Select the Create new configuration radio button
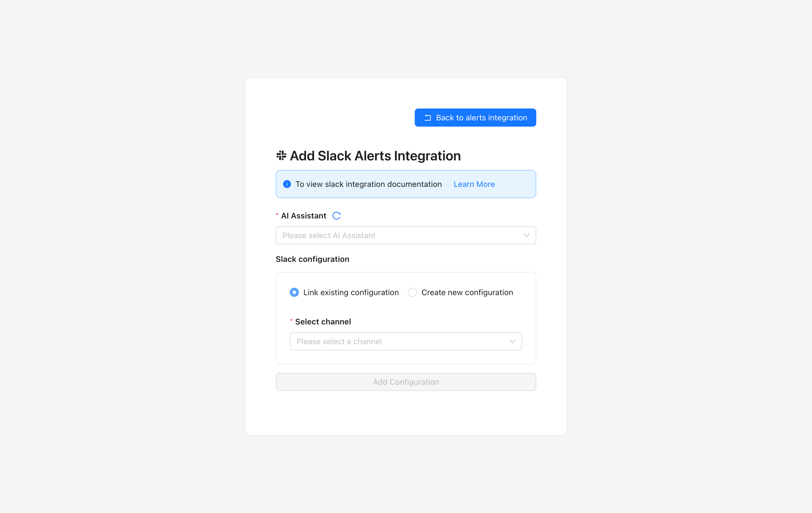 412,292
